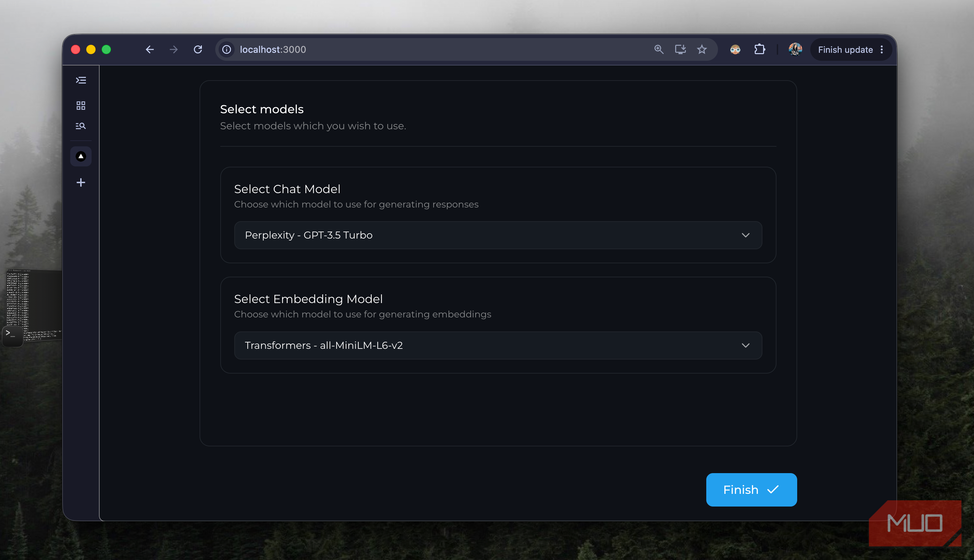
Task: Open the Select Chat Model dropdown
Action: pos(498,235)
